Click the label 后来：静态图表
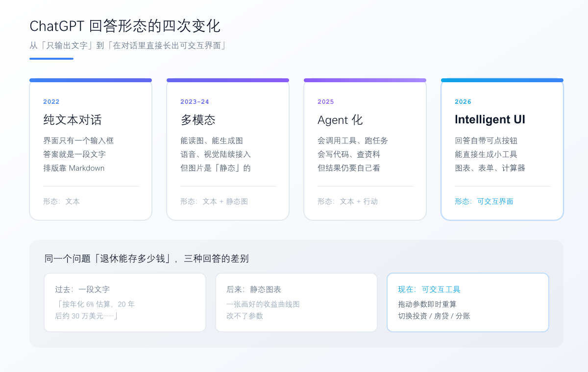The width and height of the screenshot is (588, 372). (254, 289)
